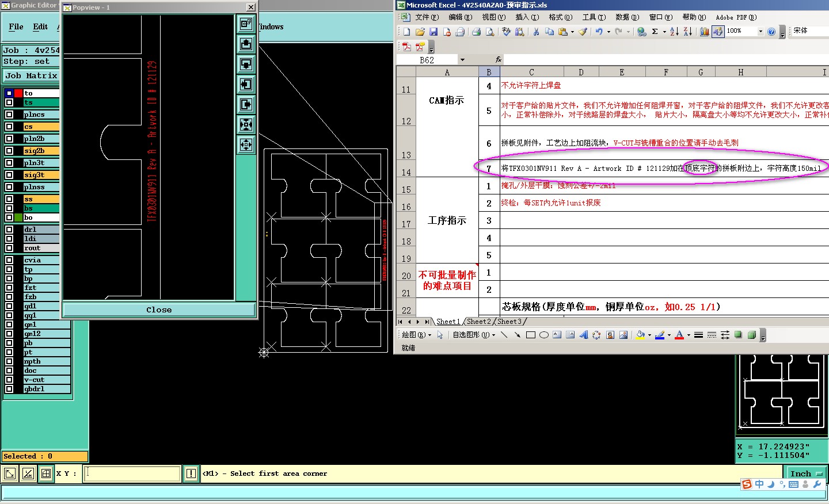This screenshot has width=829, height=504.
Task: Click the zoom out icon in Popview
Action: tap(246, 144)
